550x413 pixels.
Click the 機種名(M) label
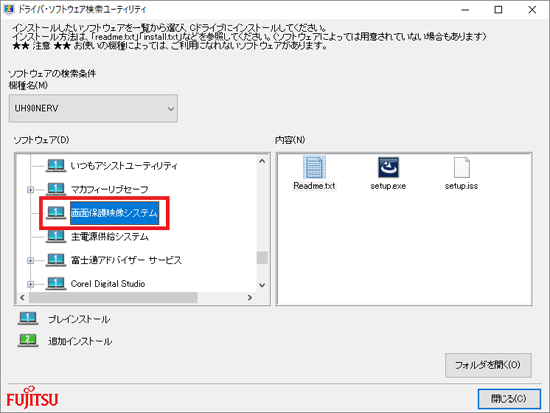[28, 85]
